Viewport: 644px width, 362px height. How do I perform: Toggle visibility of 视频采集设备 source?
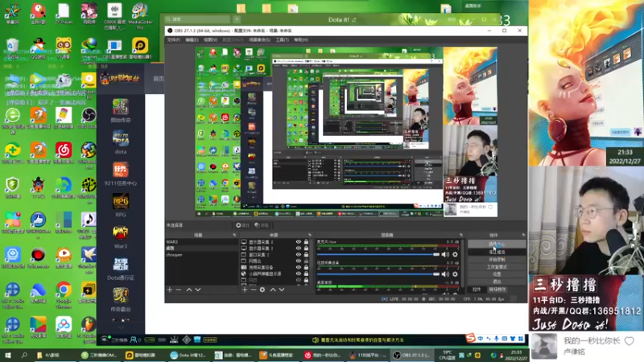[x=299, y=267]
